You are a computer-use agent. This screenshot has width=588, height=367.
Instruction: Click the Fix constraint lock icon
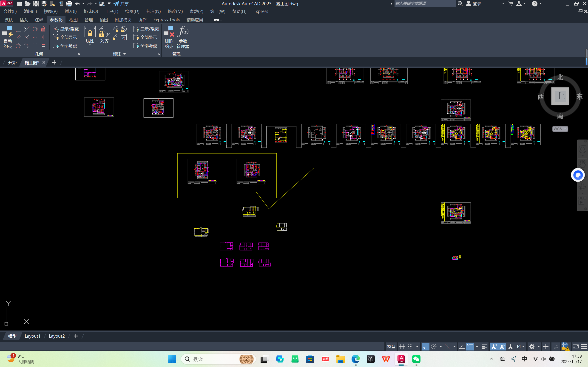pyautogui.click(x=43, y=29)
